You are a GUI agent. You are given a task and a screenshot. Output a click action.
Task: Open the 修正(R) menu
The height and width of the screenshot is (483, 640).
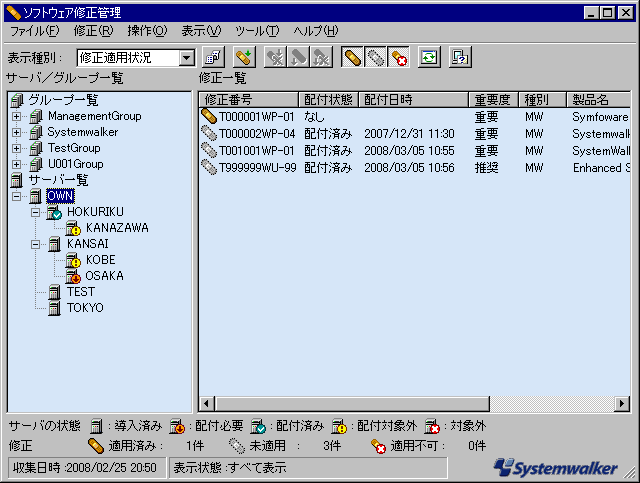click(x=93, y=31)
